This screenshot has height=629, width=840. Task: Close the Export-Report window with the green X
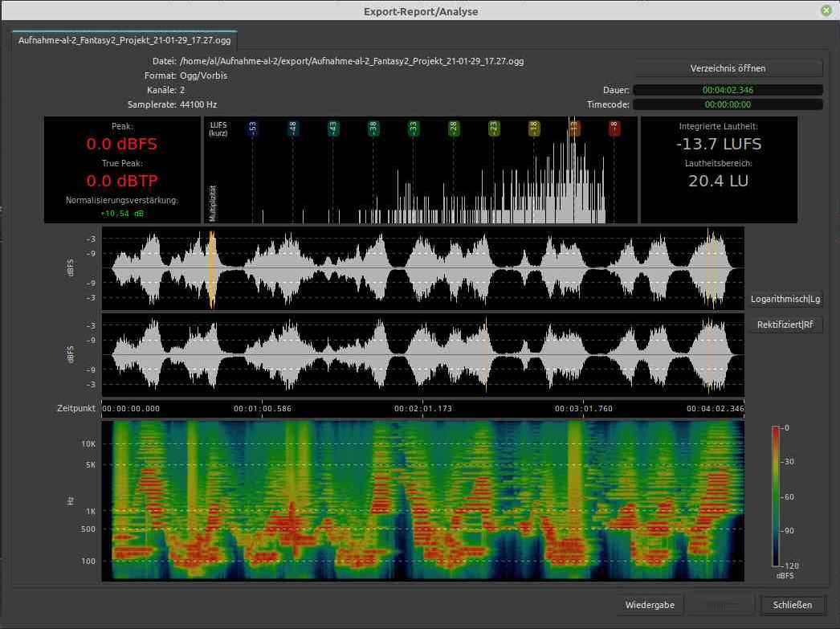(826, 10)
